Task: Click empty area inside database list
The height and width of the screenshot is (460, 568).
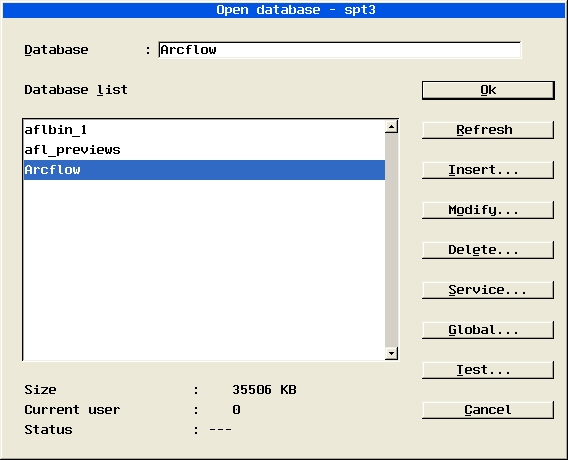Action: point(204,270)
